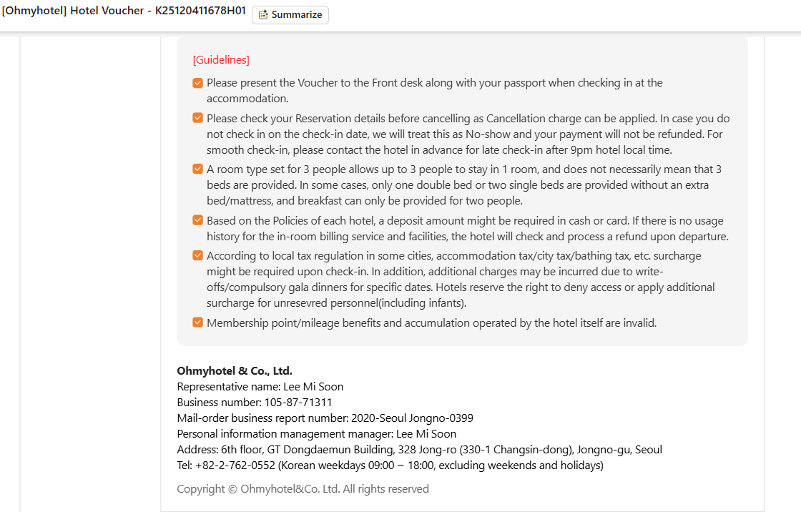
Task: Click checkbox beside present the Voucher guideline
Action: (198, 83)
